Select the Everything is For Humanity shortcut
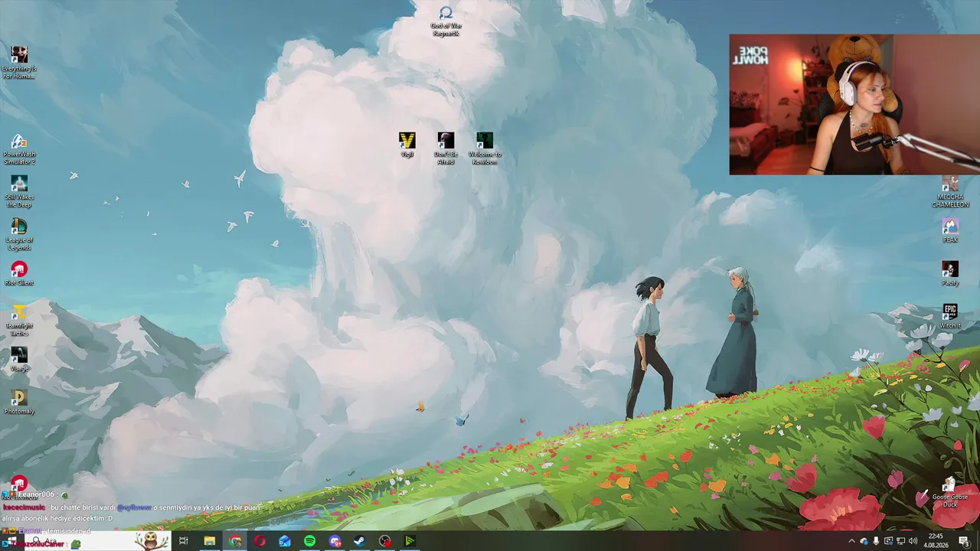This screenshot has width=980, height=551. pyautogui.click(x=19, y=63)
